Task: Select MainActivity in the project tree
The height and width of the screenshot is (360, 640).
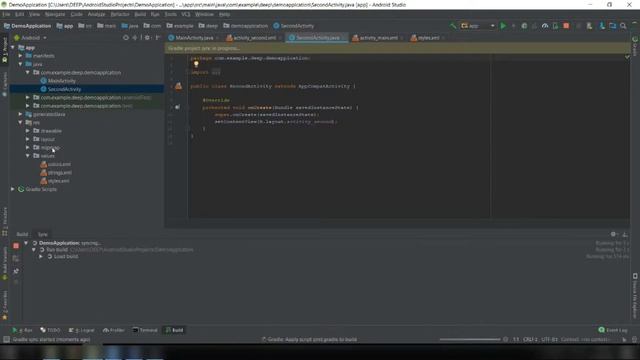Action: point(61,81)
